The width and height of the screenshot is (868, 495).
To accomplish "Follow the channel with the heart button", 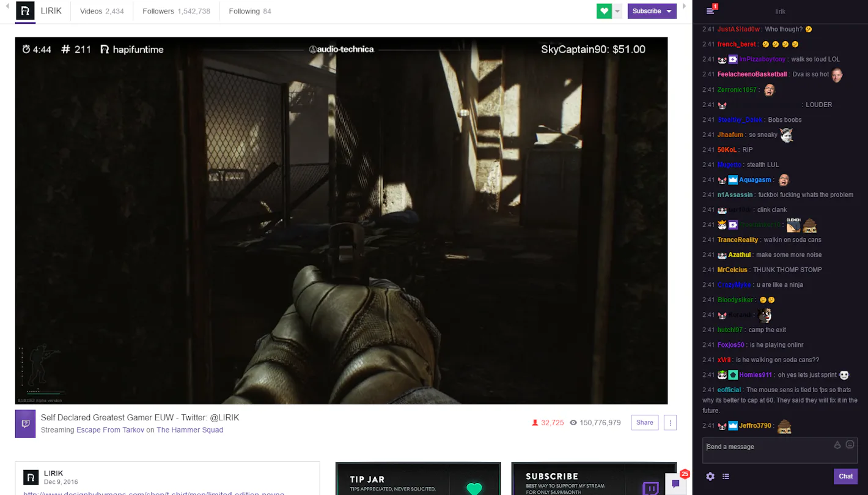I will tap(603, 11).
